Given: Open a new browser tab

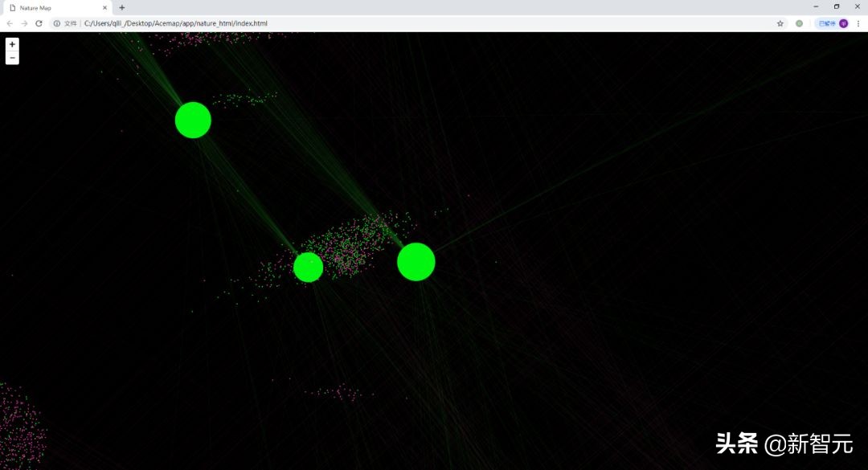Looking at the screenshot, I should point(122,8).
